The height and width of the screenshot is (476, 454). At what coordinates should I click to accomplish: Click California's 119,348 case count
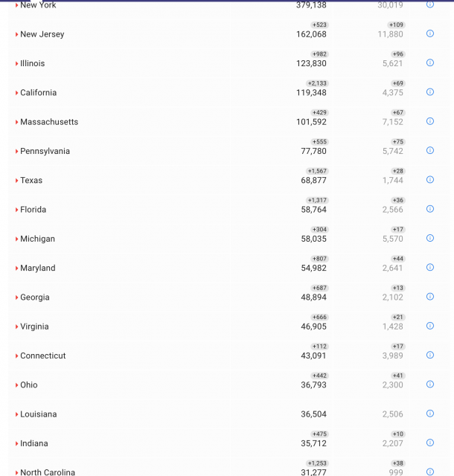click(x=311, y=93)
